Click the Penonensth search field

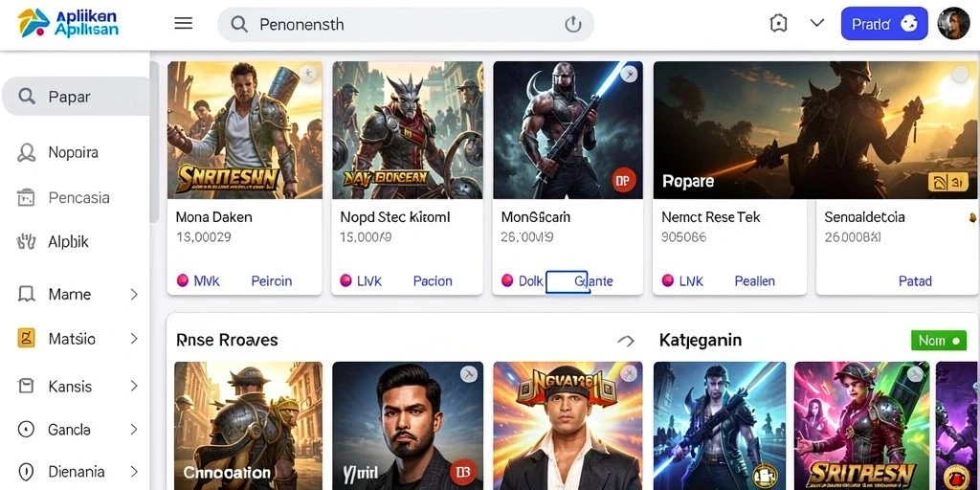pos(405,24)
